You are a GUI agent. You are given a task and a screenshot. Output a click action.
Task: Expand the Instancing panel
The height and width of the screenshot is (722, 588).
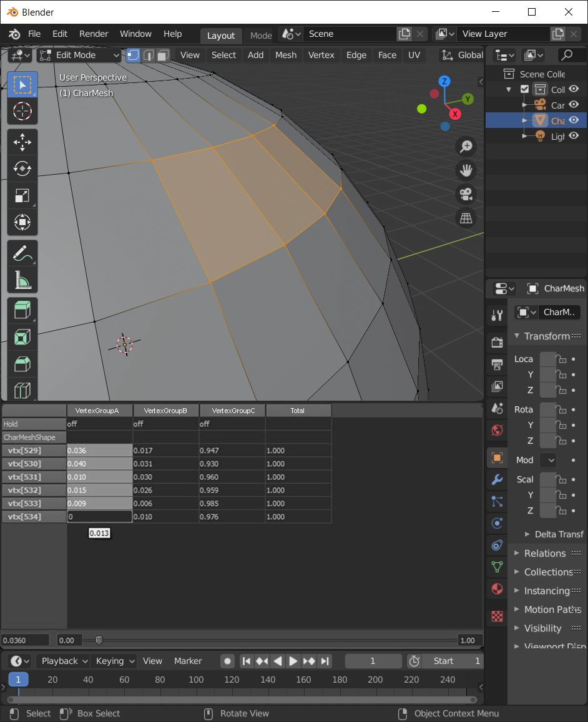point(547,591)
